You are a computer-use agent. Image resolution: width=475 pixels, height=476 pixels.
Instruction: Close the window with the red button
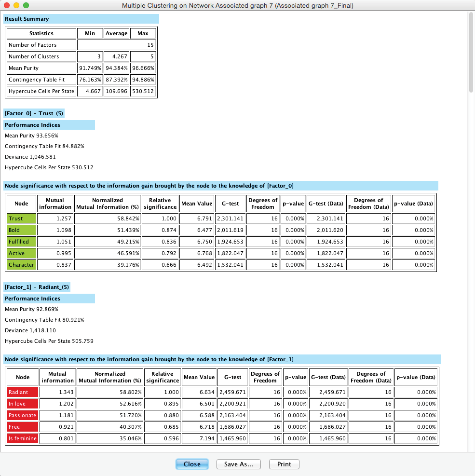point(6,5)
